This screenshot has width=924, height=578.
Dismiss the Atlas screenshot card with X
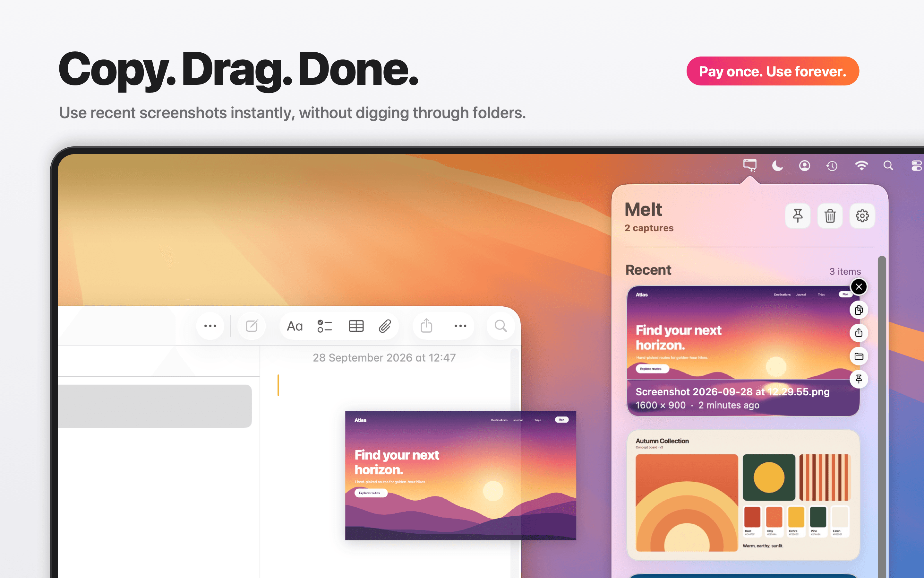tap(859, 287)
